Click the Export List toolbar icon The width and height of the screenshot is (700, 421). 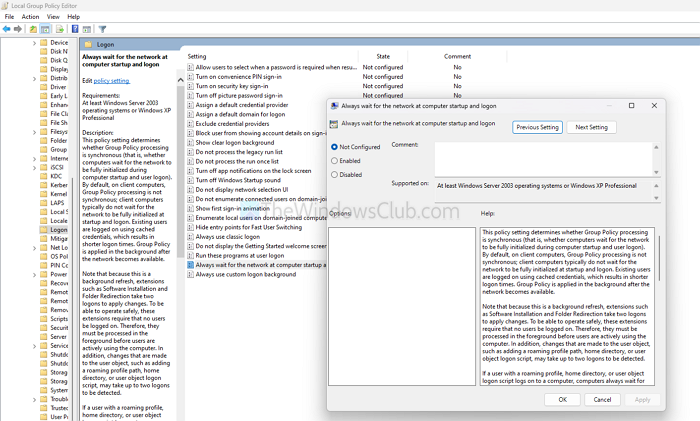pos(59,29)
